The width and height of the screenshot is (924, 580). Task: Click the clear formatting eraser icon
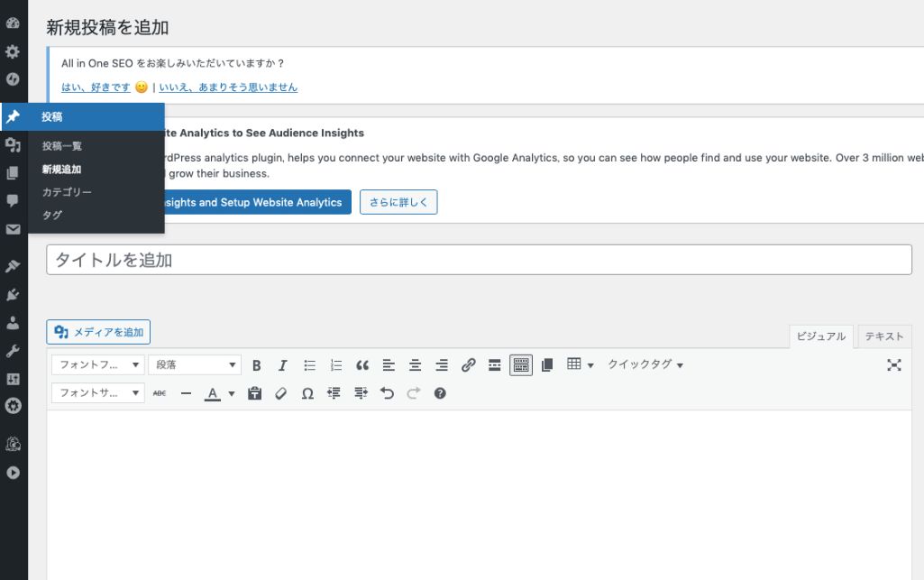coord(281,393)
